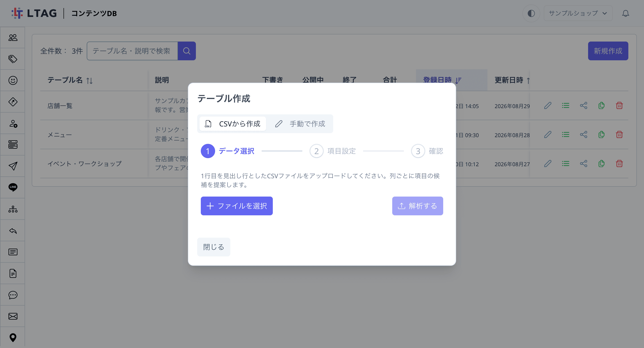Close the dialog with 閉じる
Image resolution: width=644 pixels, height=348 pixels.
coord(214,247)
